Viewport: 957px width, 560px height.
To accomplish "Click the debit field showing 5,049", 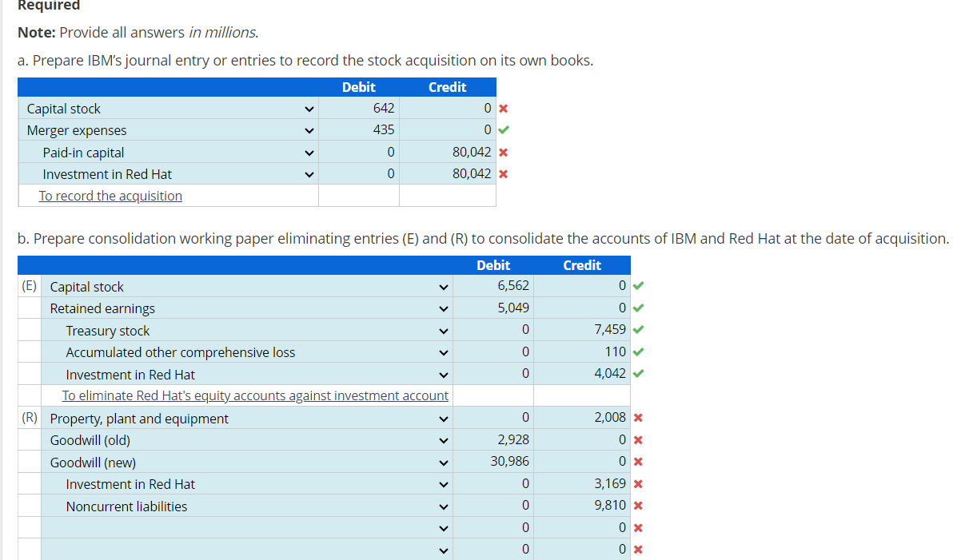I will [493, 308].
